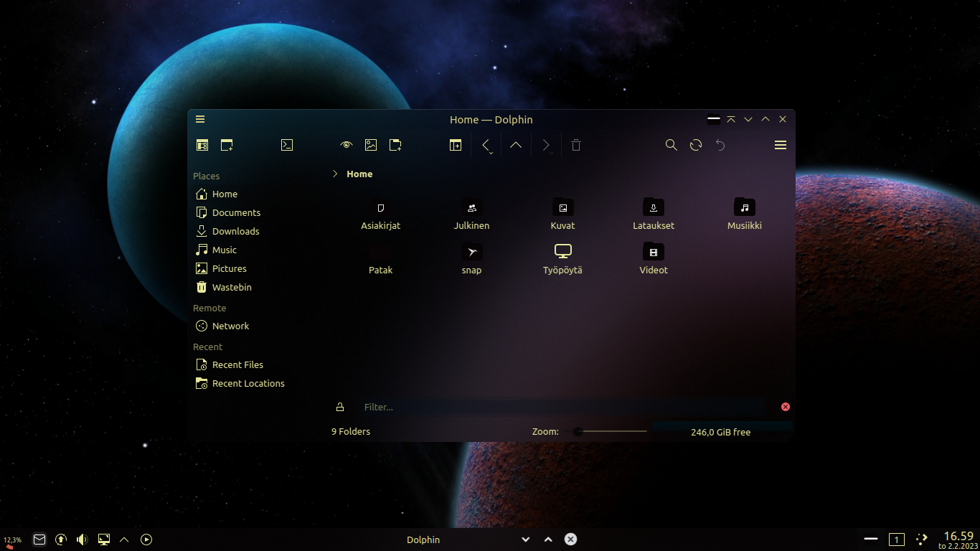
Task: Open the hamburger menu on the toolbar's right
Action: [x=781, y=145]
